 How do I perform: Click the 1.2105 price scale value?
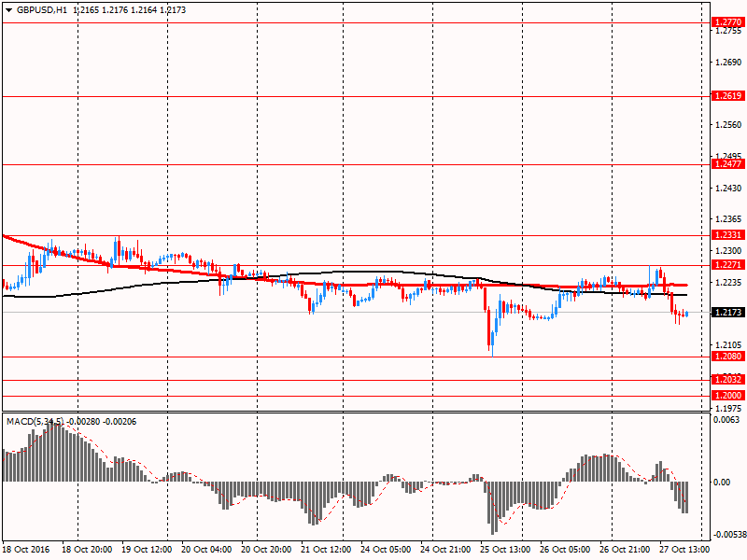tap(729, 344)
